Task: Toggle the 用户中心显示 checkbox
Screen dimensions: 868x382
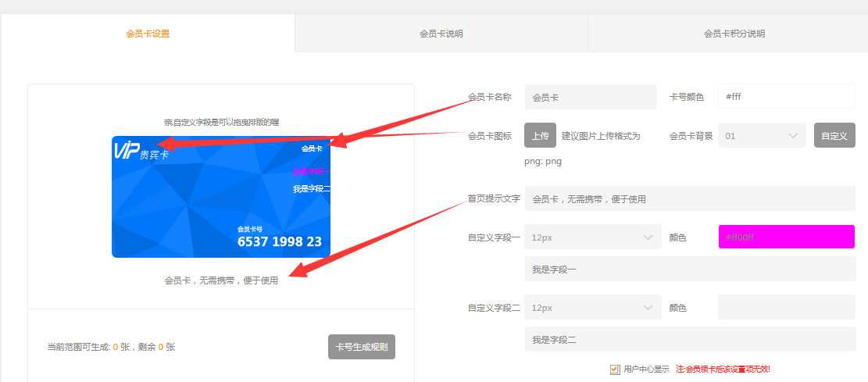Action: (x=615, y=369)
